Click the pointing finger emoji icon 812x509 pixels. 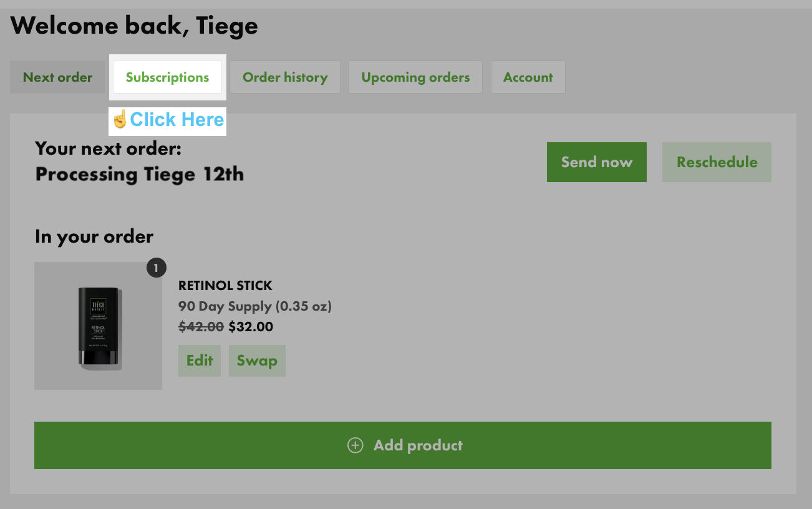point(120,119)
